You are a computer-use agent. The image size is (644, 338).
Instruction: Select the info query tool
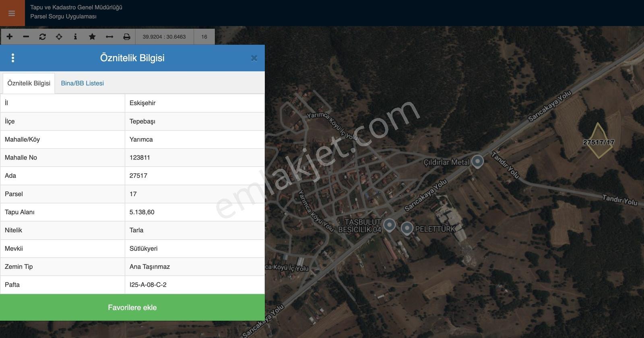pyautogui.click(x=75, y=37)
